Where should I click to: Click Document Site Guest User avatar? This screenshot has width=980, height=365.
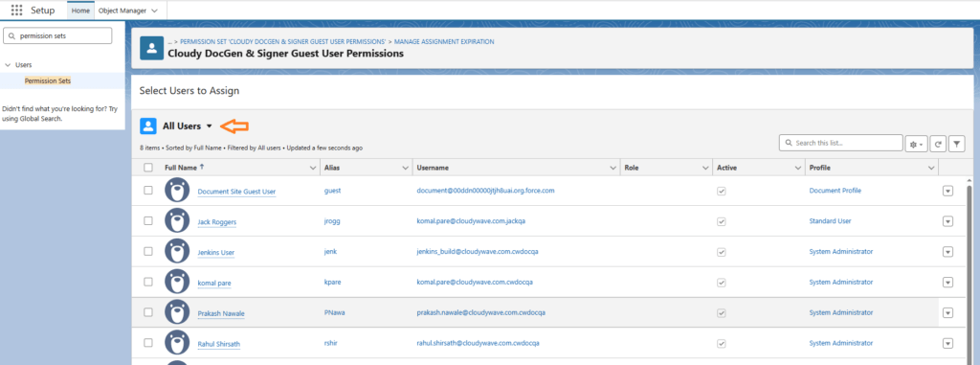click(x=177, y=191)
